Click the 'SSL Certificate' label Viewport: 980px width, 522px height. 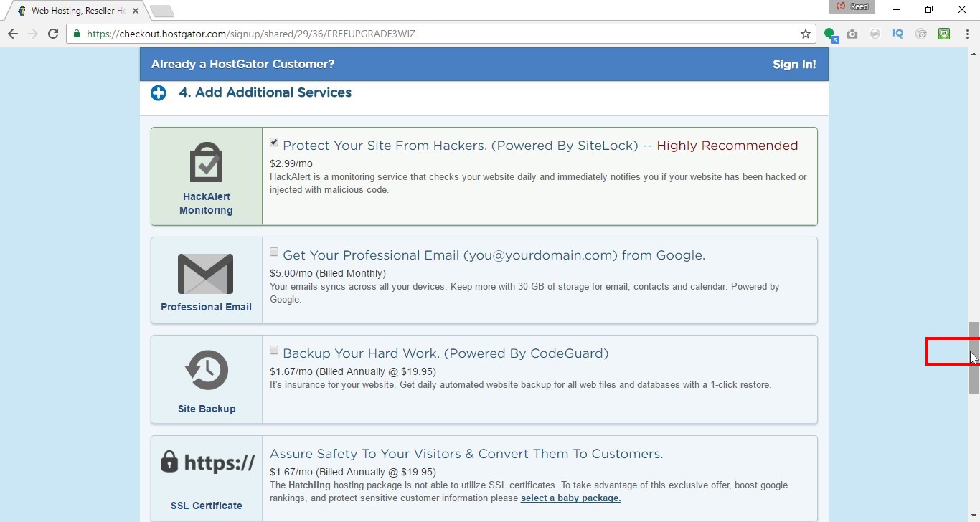207,506
